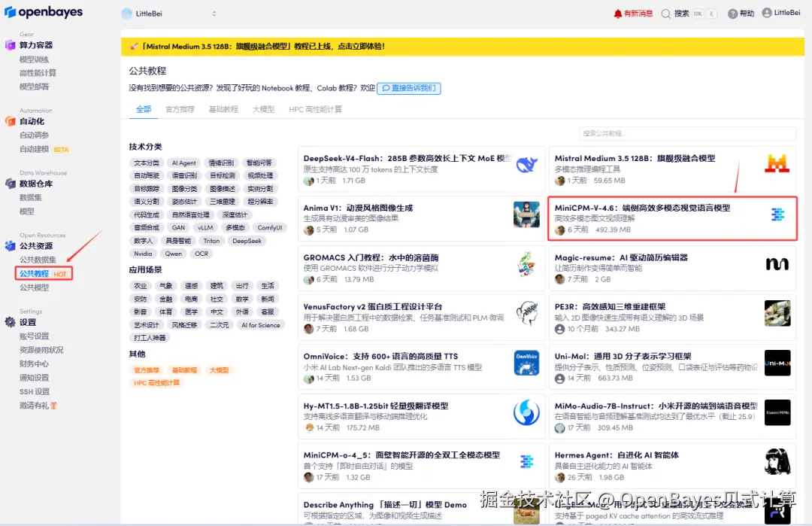Viewport: 812px width, 526px height.
Task: Select the ComfyUI tag
Action: coord(270,227)
